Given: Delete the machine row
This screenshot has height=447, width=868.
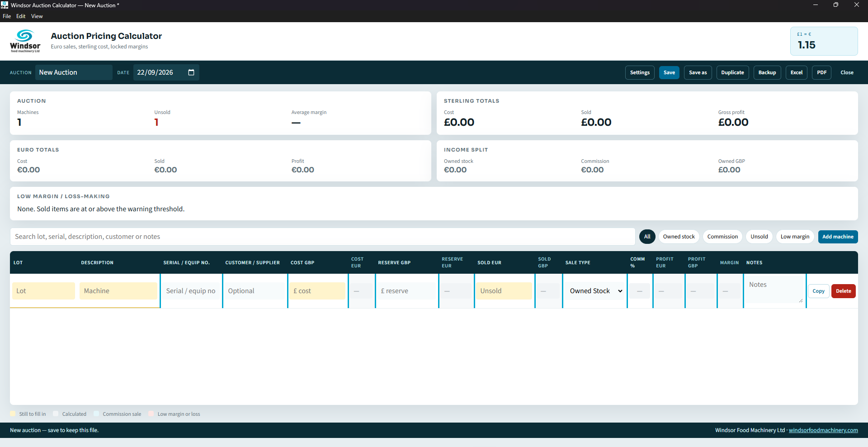Looking at the screenshot, I should [844, 291].
